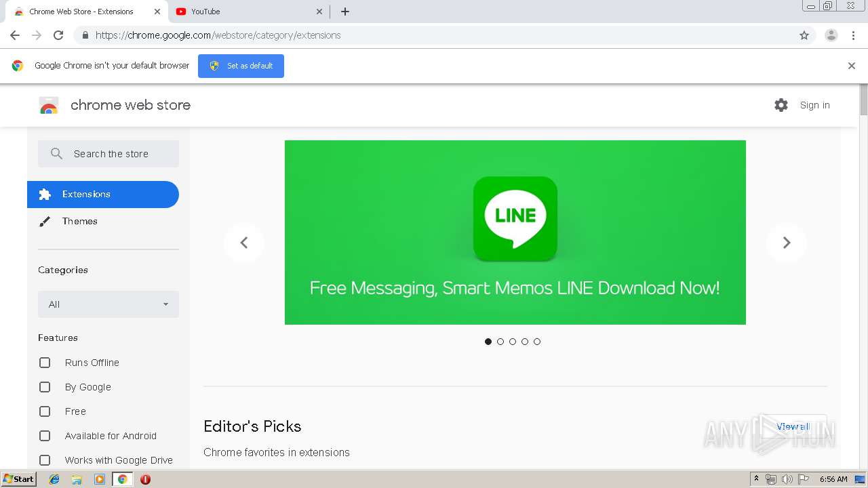Click the Editor's Picks heading

coord(252,426)
